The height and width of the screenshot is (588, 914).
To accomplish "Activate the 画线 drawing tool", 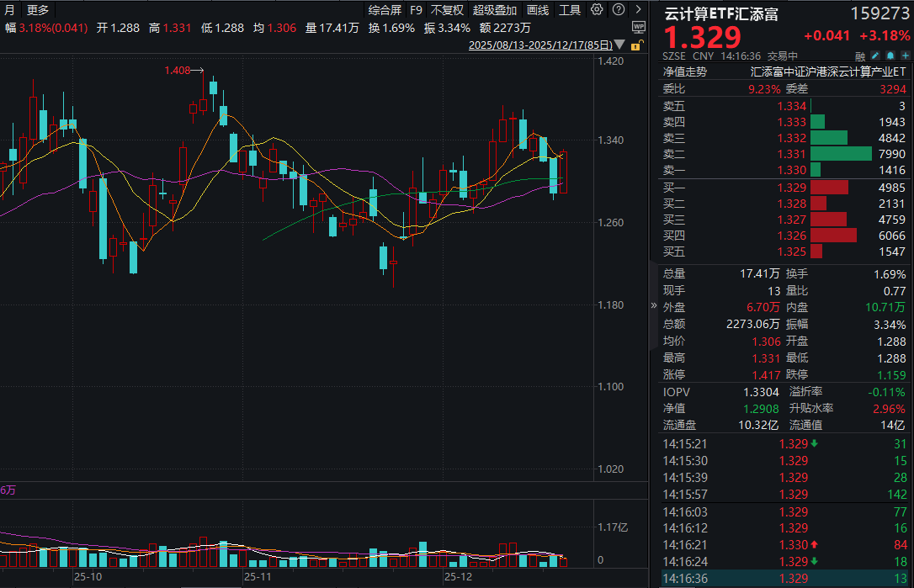I will [x=539, y=9].
